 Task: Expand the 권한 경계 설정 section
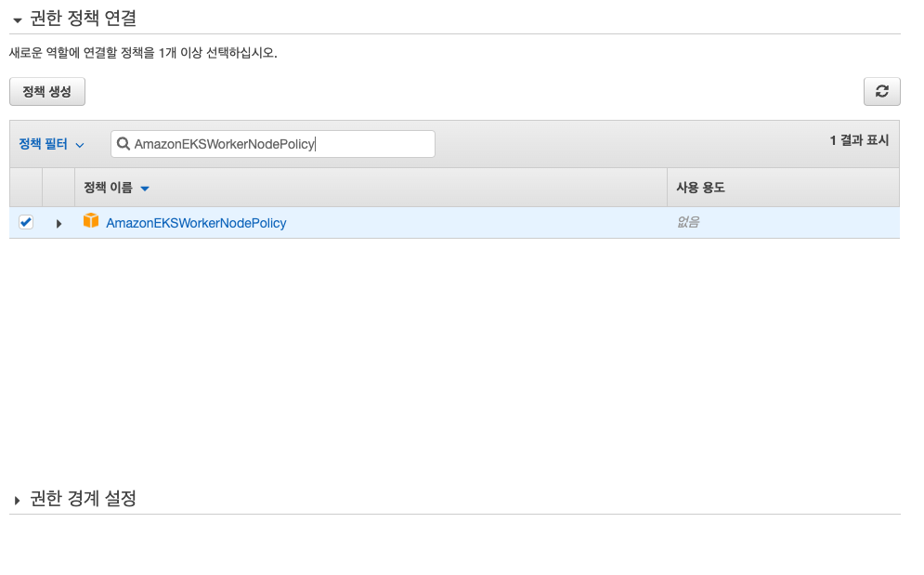(17, 501)
